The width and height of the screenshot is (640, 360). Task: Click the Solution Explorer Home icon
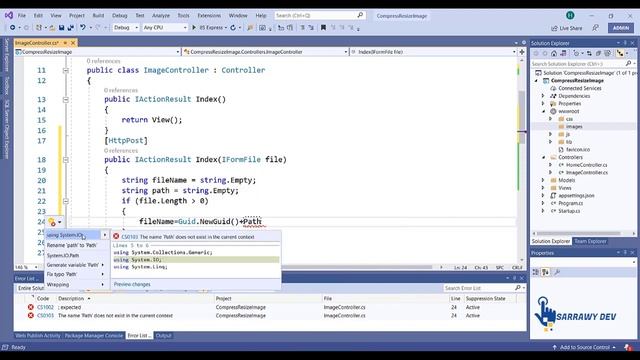coord(554,53)
